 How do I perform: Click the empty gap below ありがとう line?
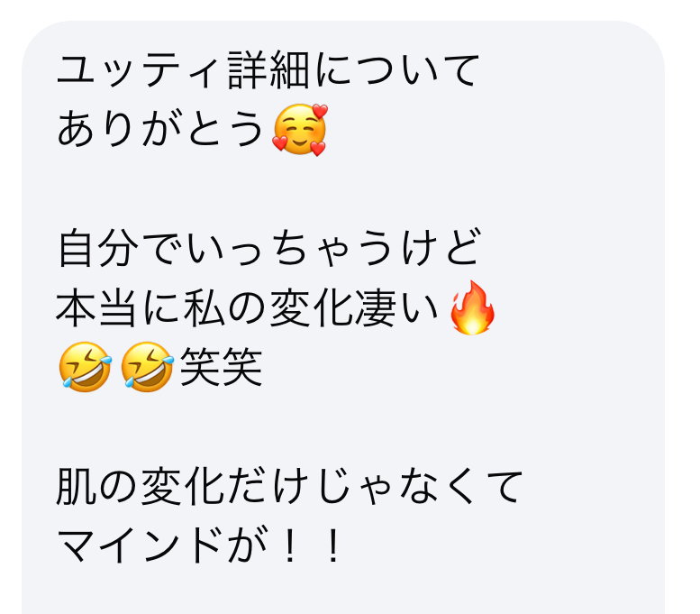[343, 188]
